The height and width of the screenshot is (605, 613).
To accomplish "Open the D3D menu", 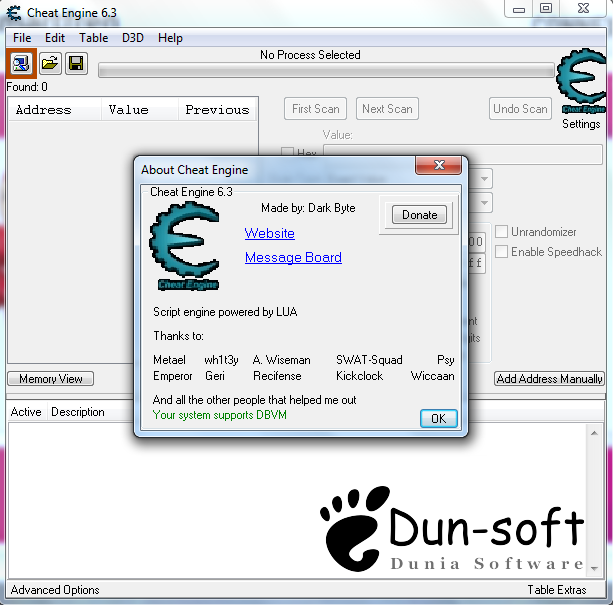I will [x=133, y=38].
